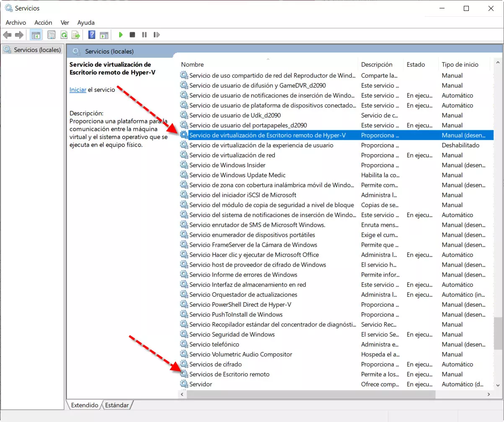The height and width of the screenshot is (422, 504).
Task: Select Servicio de usuario del portapapeles_d2090
Action: (x=336, y=125)
